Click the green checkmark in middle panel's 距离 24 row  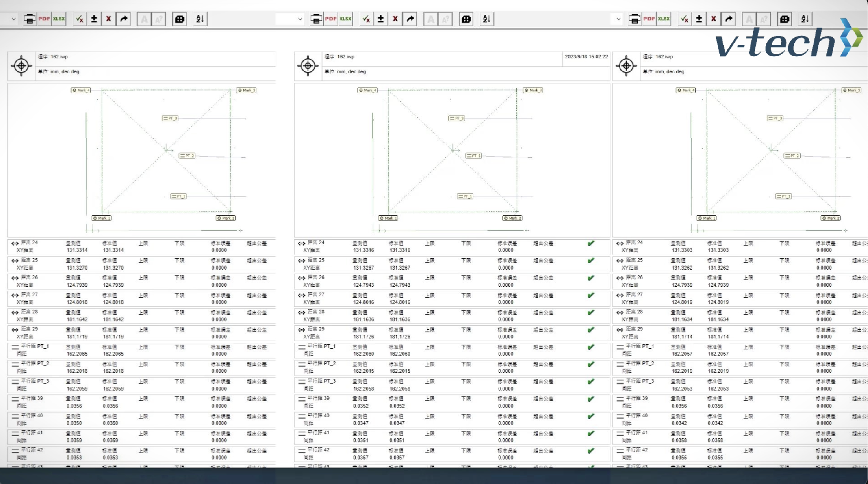[x=591, y=243]
